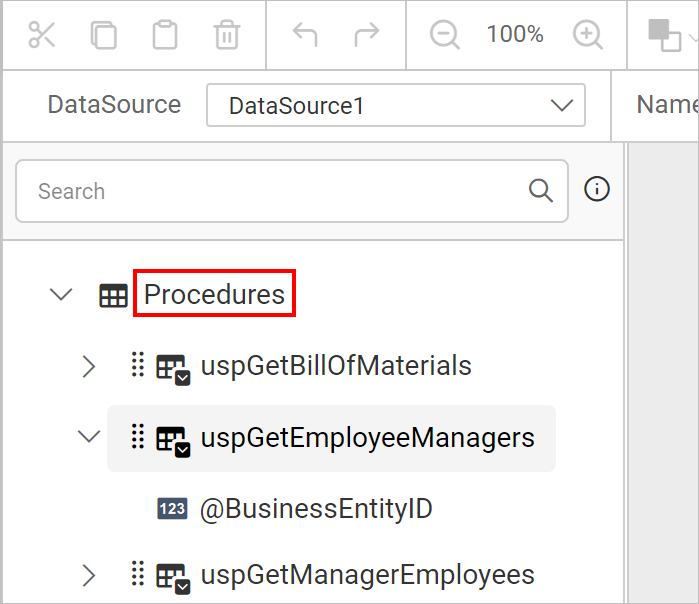Click the Copy icon in toolbar
Screen dimensions: 699x604
point(103,34)
